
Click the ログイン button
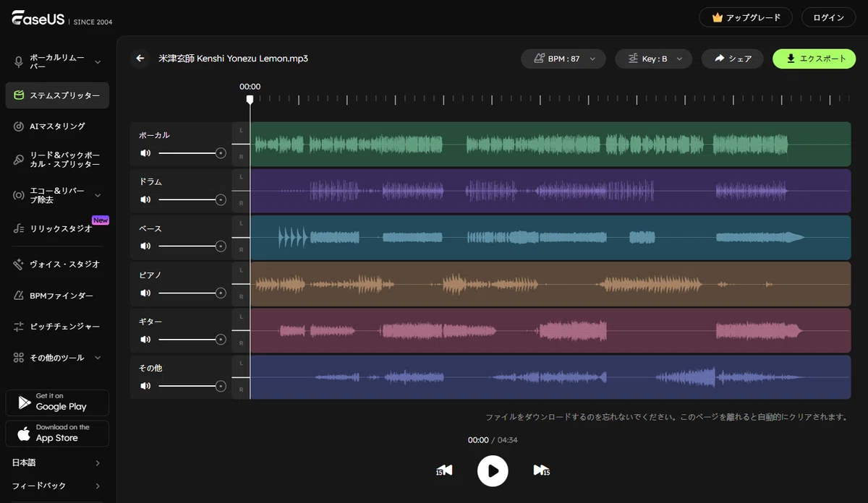(828, 17)
